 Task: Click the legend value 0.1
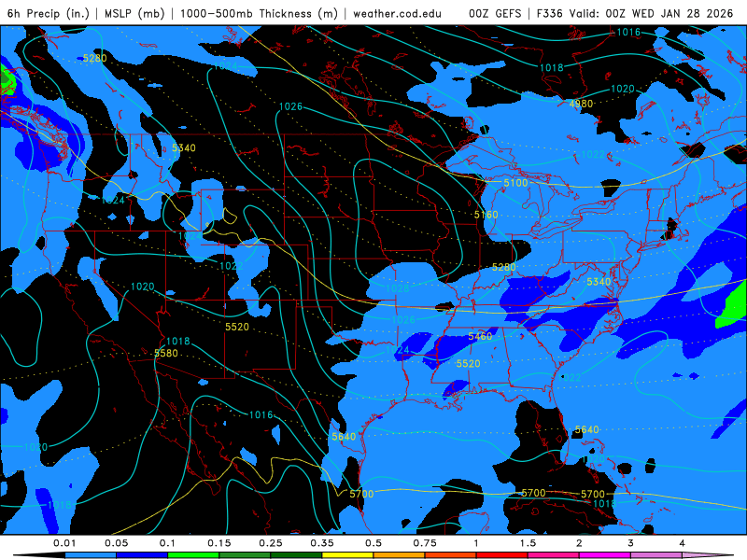click(168, 543)
